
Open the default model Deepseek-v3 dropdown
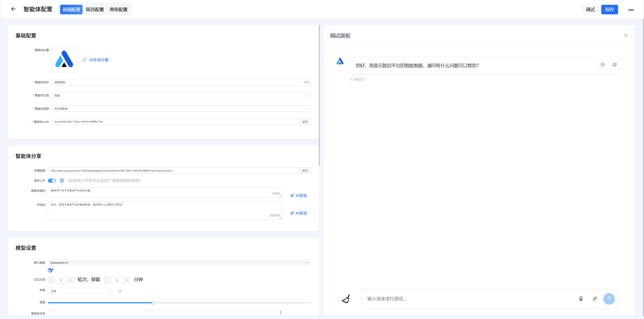click(x=179, y=263)
